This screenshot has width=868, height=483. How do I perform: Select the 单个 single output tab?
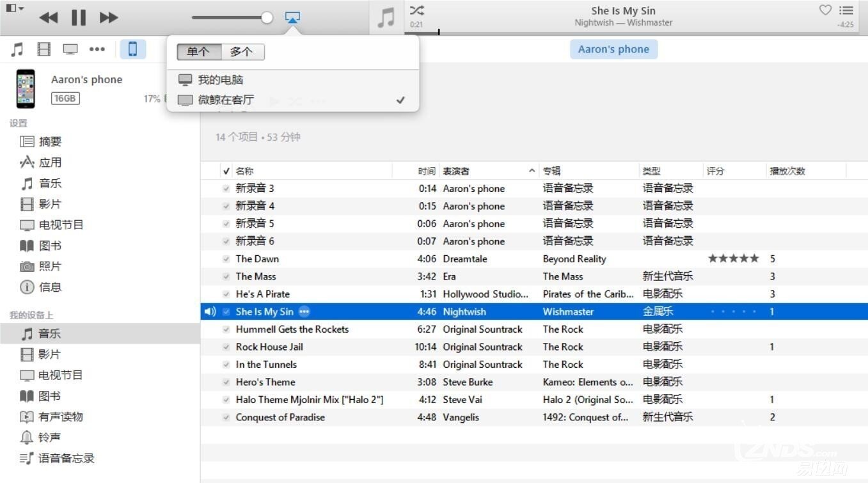point(199,52)
